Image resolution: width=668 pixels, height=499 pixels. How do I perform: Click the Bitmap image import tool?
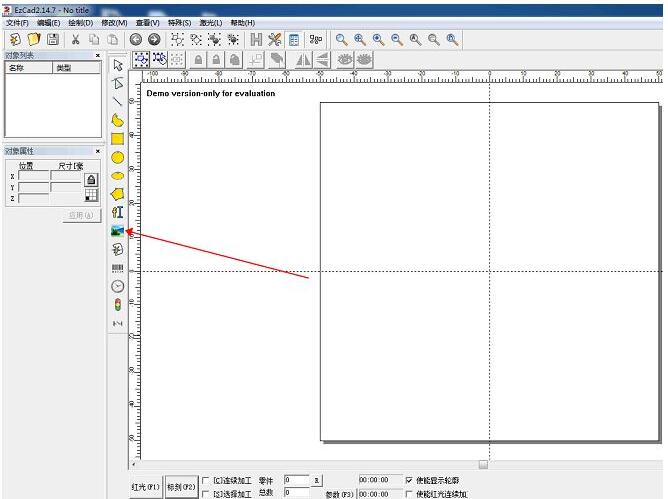pyautogui.click(x=118, y=231)
